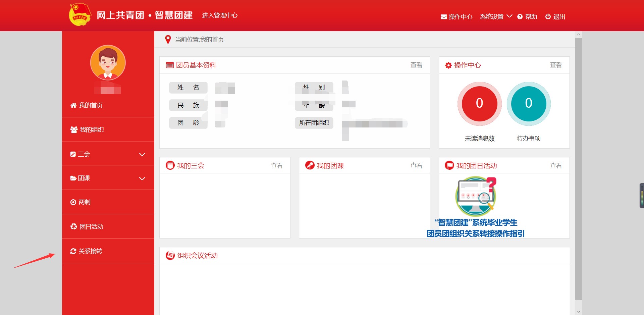Click the red unread messages counter circle
The width and height of the screenshot is (644, 315).
coord(479,103)
